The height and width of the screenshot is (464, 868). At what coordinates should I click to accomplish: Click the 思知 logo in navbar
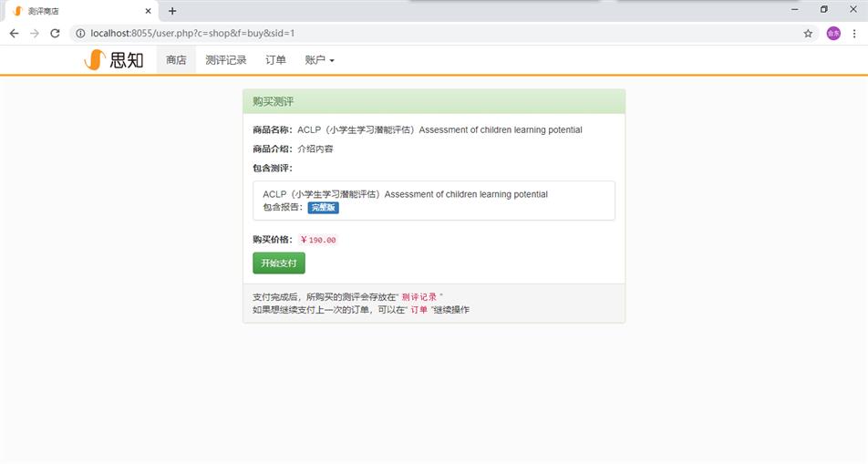tap(114, 60)
